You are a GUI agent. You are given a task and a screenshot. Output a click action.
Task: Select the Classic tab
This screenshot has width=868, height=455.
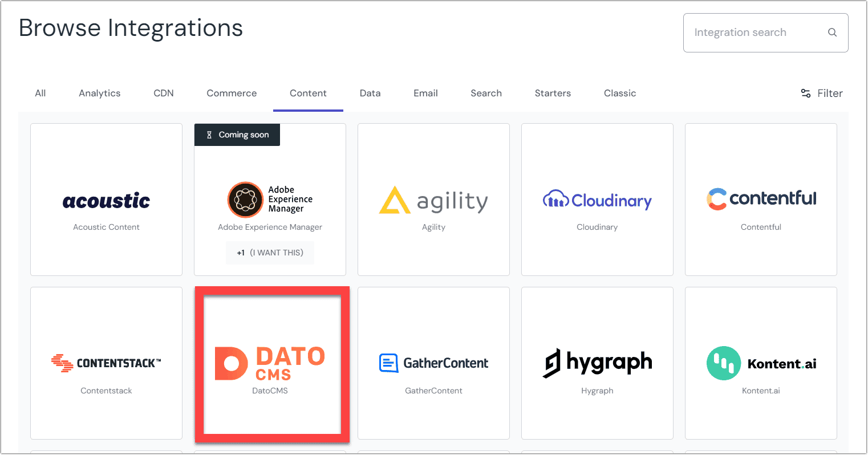[x=620, y=94]
